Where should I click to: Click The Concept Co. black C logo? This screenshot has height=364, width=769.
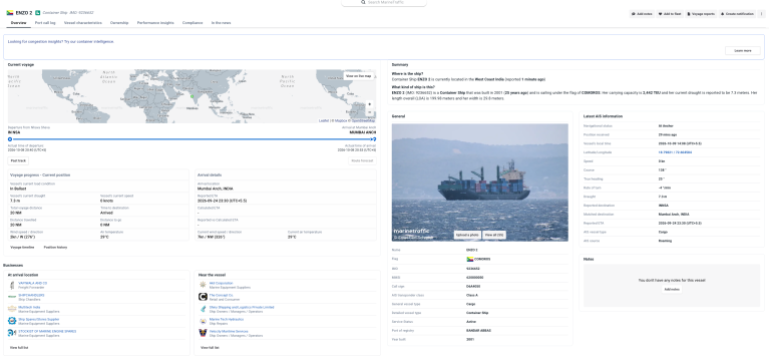(203, 297)
